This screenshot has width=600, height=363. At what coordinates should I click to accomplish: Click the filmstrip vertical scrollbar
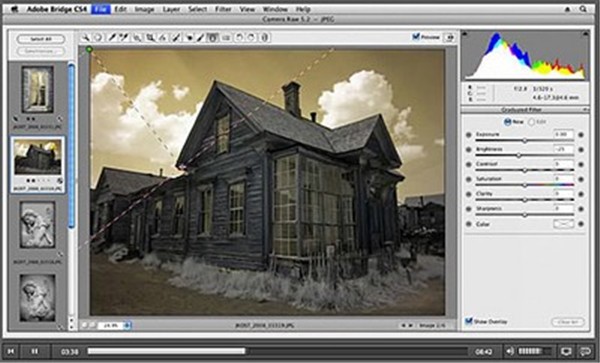[x=71, y=146]
